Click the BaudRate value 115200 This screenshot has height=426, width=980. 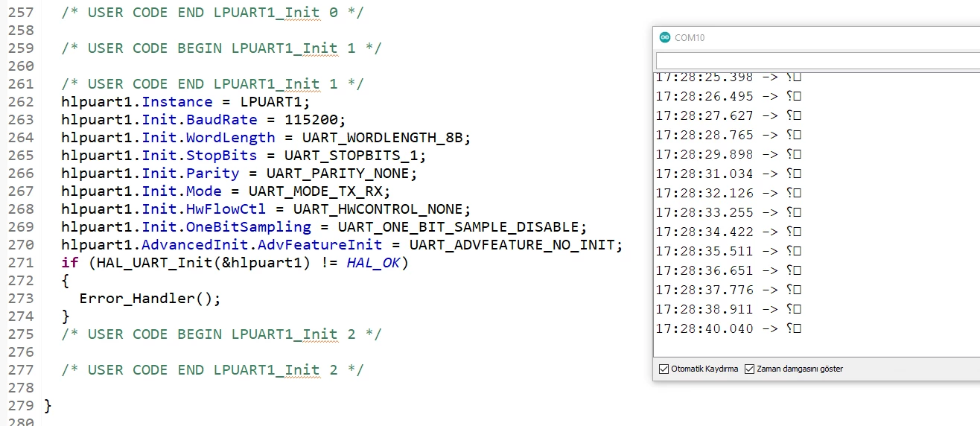click(x=311, y=120)
